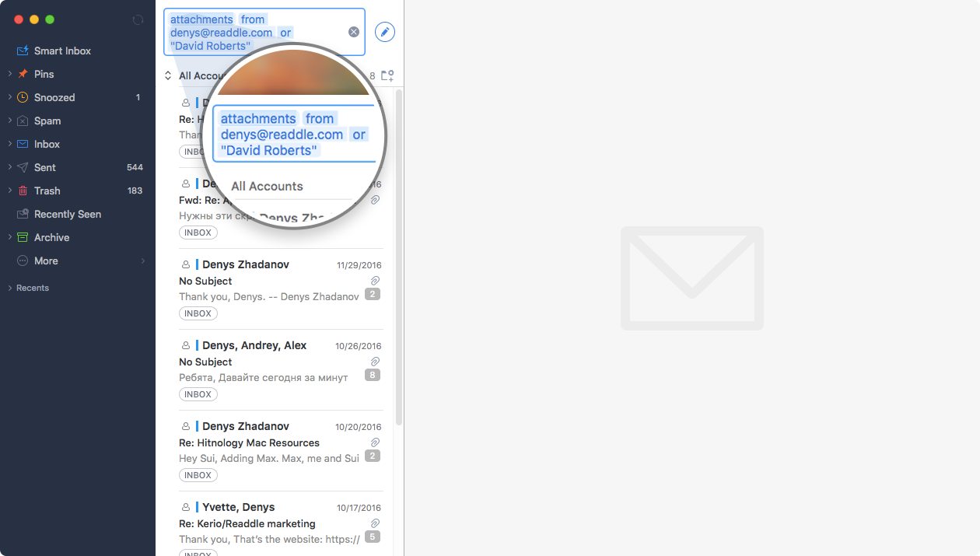Open Re: Kerio/Readdle marketing email

tap(281, 523)
